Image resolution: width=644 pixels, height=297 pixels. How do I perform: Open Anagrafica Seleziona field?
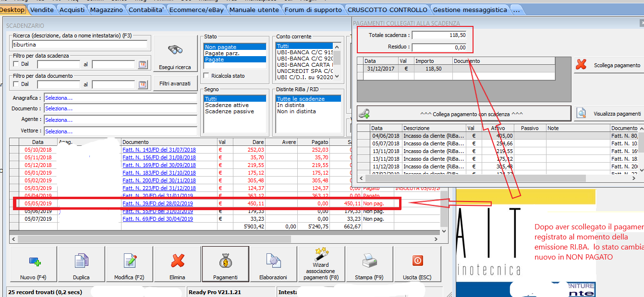(x=121, y=98)
